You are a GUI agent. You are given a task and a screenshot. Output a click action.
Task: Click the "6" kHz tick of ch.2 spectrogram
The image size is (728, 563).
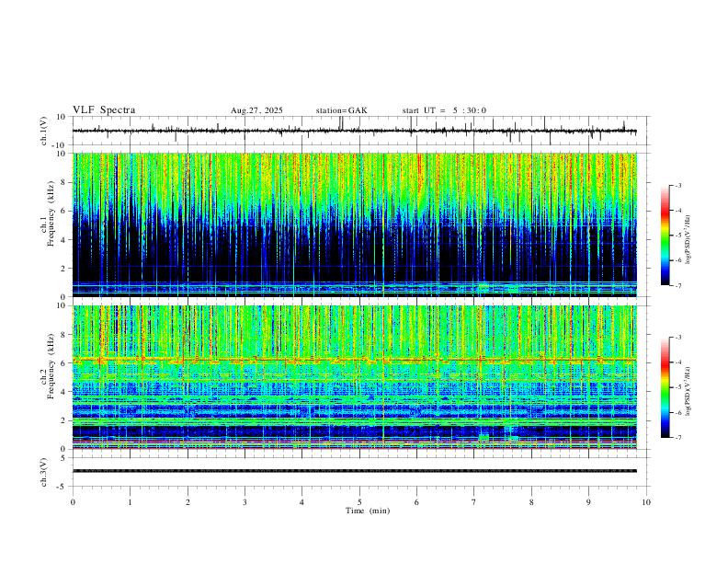pyautogui.click(x=63, y=363)
